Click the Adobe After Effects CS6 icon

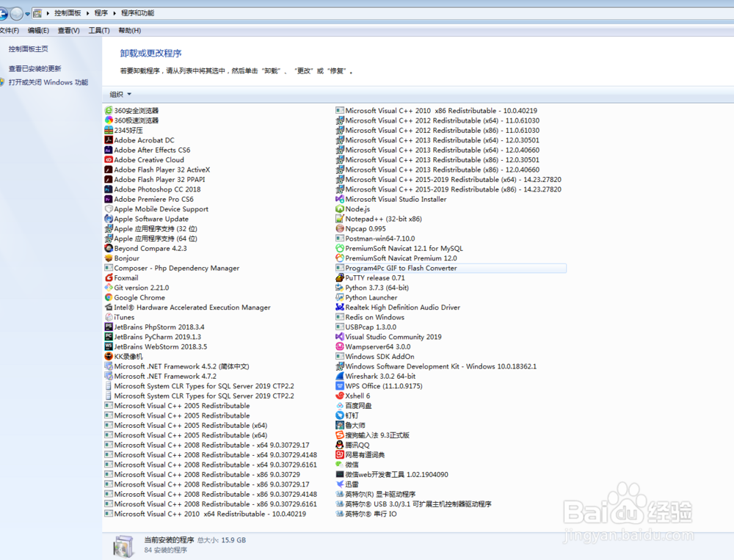[109, 150]
